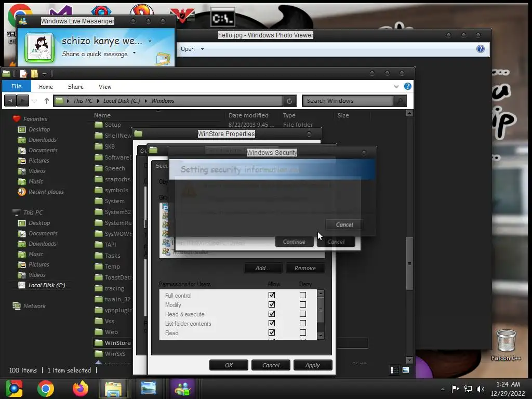Open the Command Prompt desktop icon

(x=222, y=17)
